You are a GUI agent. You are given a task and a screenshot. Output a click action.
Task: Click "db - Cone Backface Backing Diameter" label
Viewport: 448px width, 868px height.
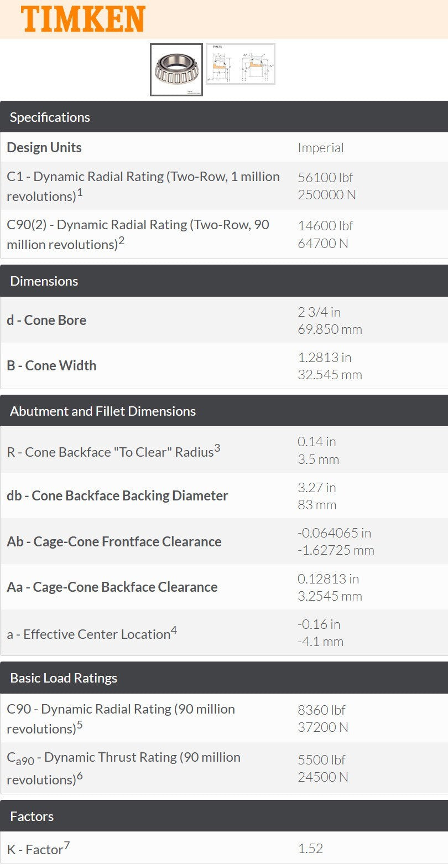click(x=117, y=495)
